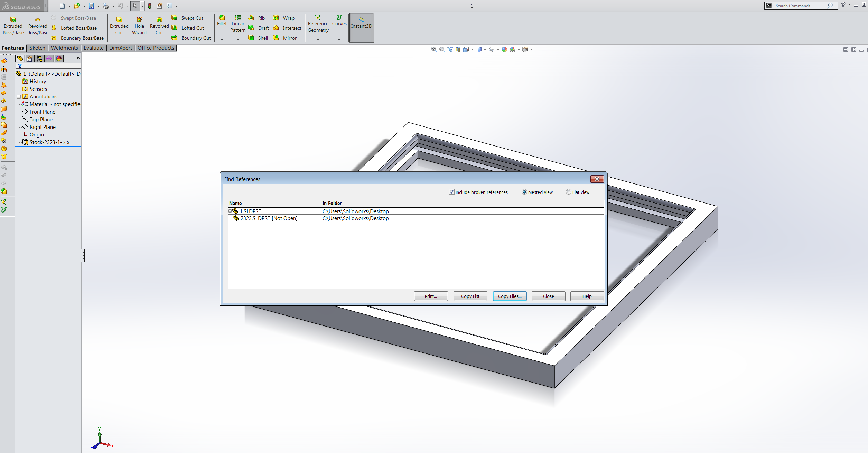Uncheck Include broken references checkbox

(451, 192)
